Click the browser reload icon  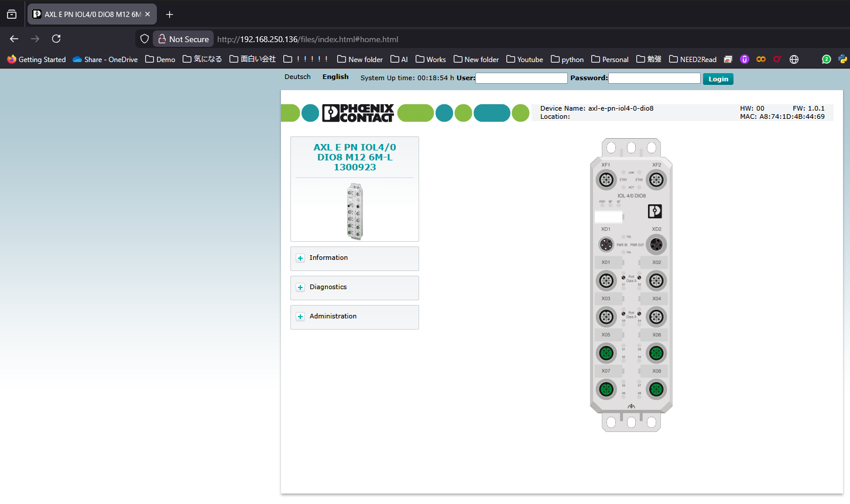(x=56, y=39)
